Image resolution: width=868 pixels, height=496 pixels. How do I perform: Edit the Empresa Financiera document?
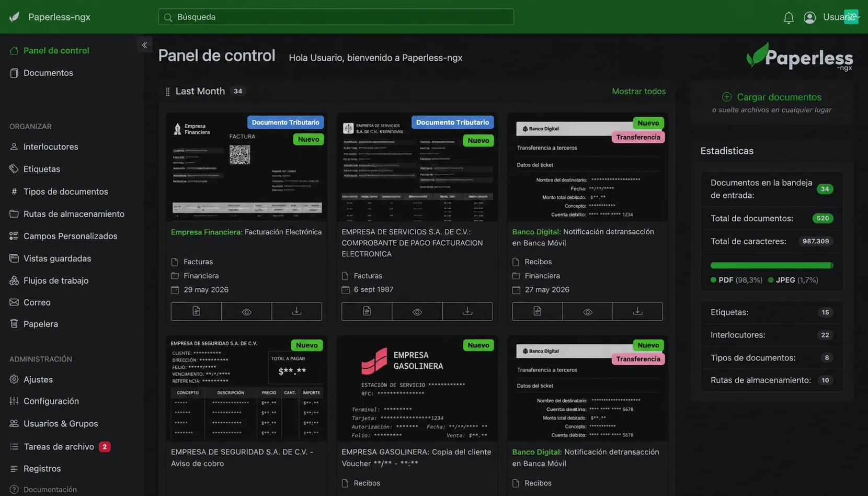pos(196,311)
